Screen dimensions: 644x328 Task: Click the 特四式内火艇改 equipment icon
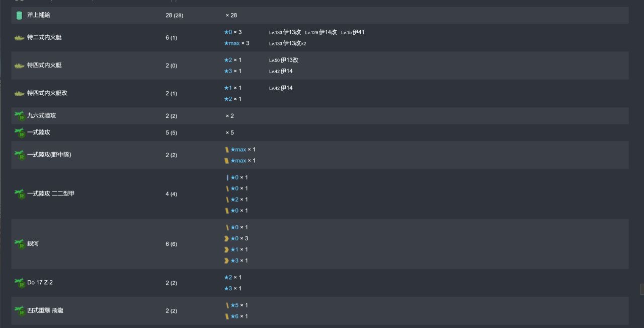click(x=19, y=93)
